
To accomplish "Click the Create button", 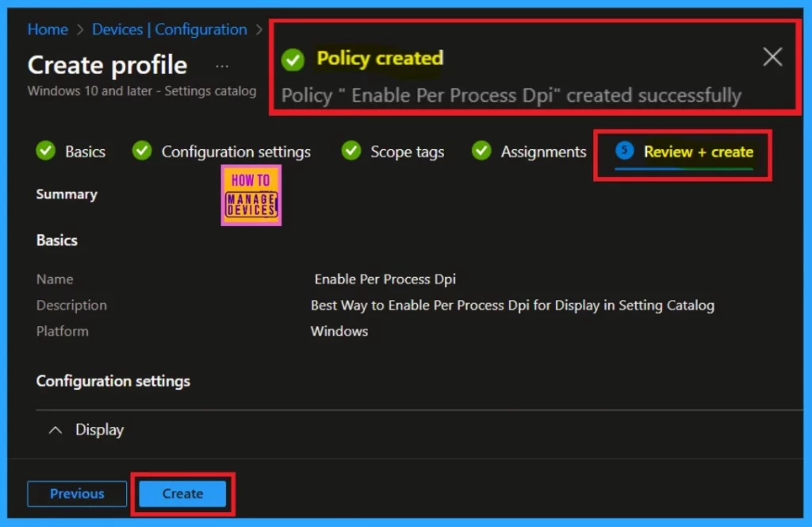I will pyautogui.click(x=183, y=494).
